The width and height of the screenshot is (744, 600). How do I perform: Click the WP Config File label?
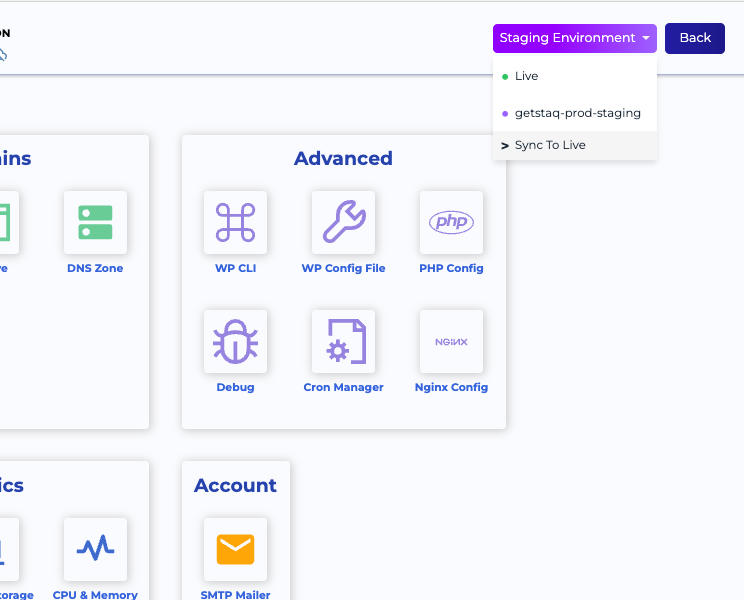(x=344, y=268)
